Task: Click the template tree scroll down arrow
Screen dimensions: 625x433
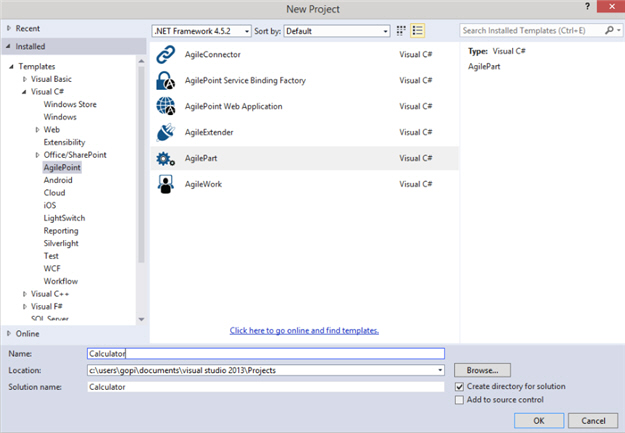Action: tap(141, 319)
